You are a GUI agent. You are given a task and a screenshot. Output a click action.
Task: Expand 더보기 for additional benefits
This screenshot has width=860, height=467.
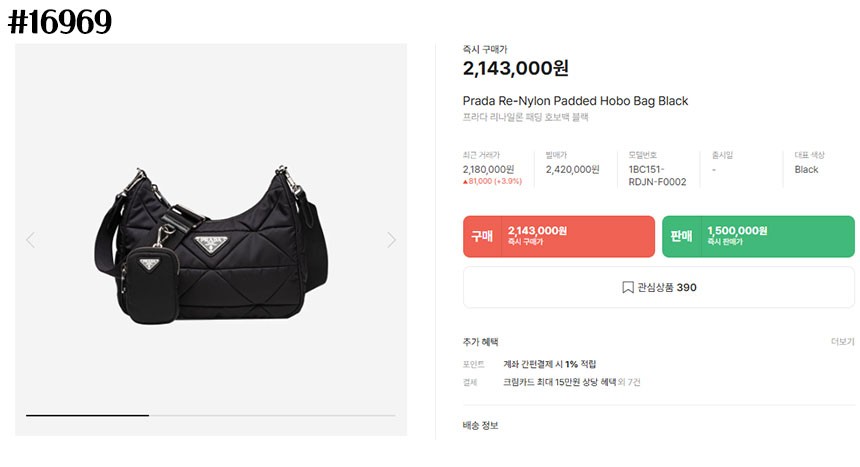point(842,342)
